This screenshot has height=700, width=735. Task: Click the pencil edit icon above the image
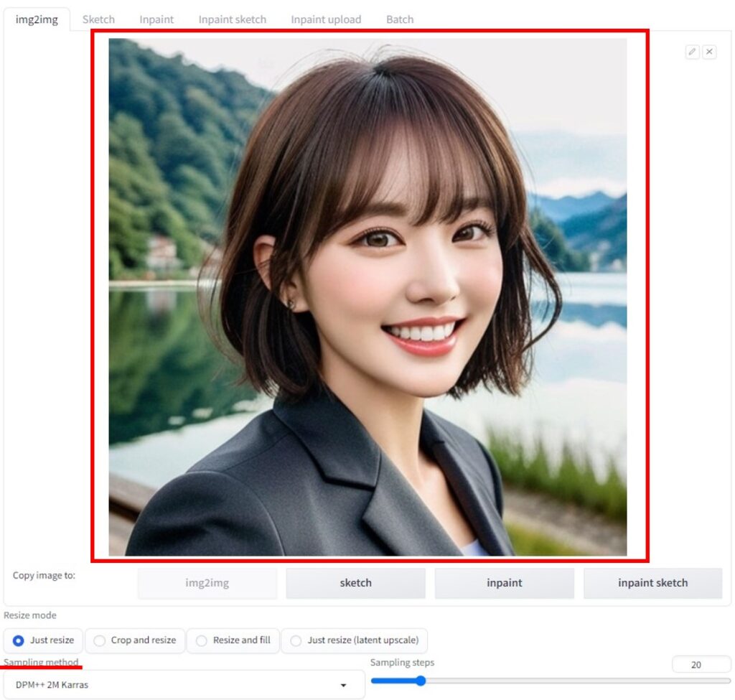pyautogui.click(x=692, y=52)
